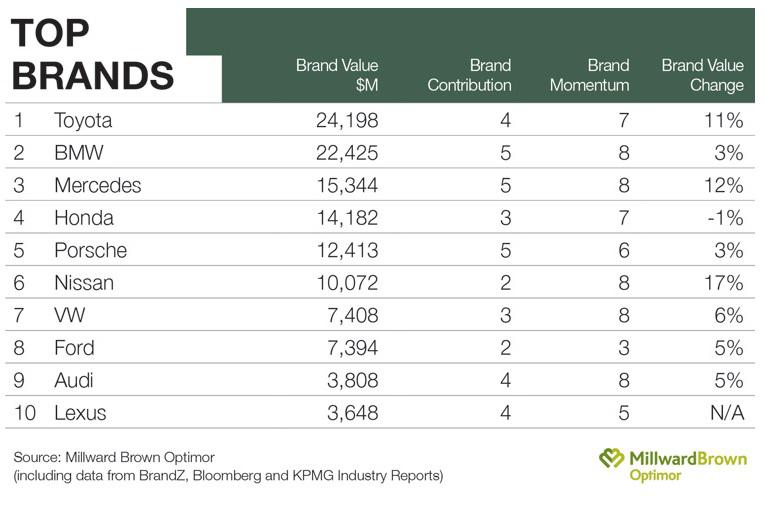
Task: Select the Brand Contribution column header
Action: (x=469, y=76)
